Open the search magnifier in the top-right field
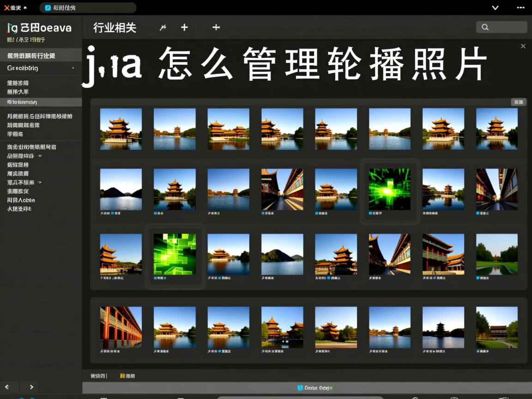The width and height of the screenshot is (532, 399). (x=485, y=27)
